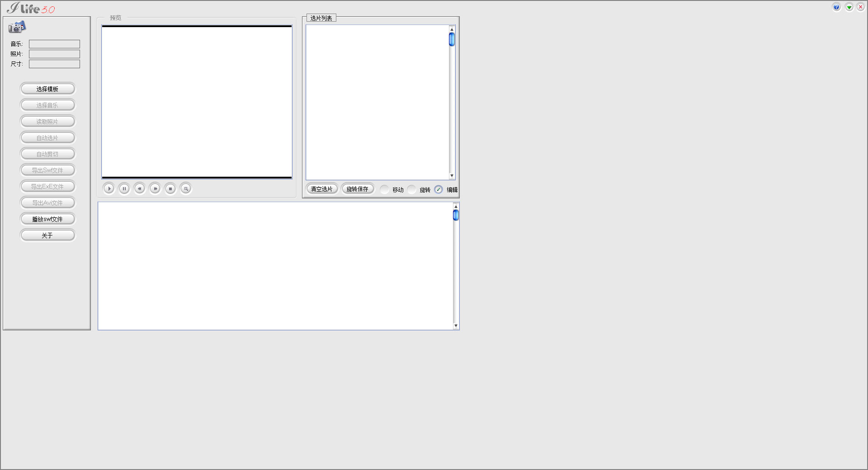Click the 自动剪切 button
This screenshot has height=470, width=868.
[47, 154]
